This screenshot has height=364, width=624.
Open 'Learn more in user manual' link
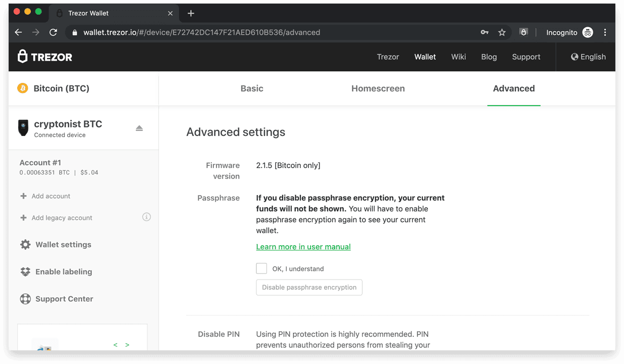303,247
